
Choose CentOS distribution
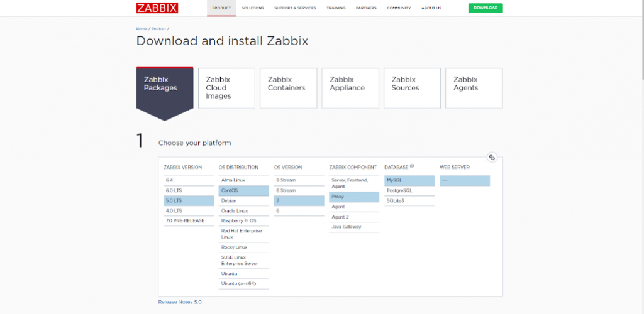coord(243,191)
